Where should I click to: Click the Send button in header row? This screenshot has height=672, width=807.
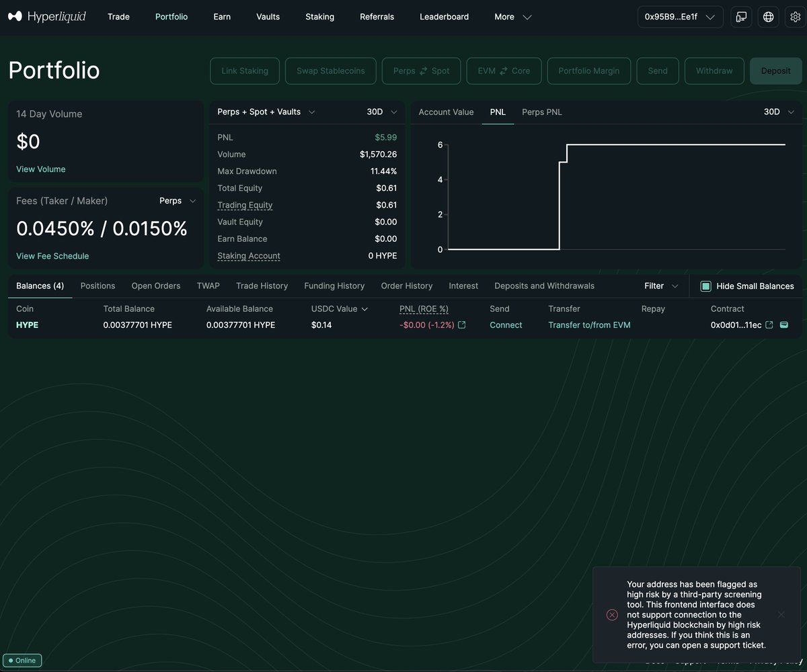[658, 71]
